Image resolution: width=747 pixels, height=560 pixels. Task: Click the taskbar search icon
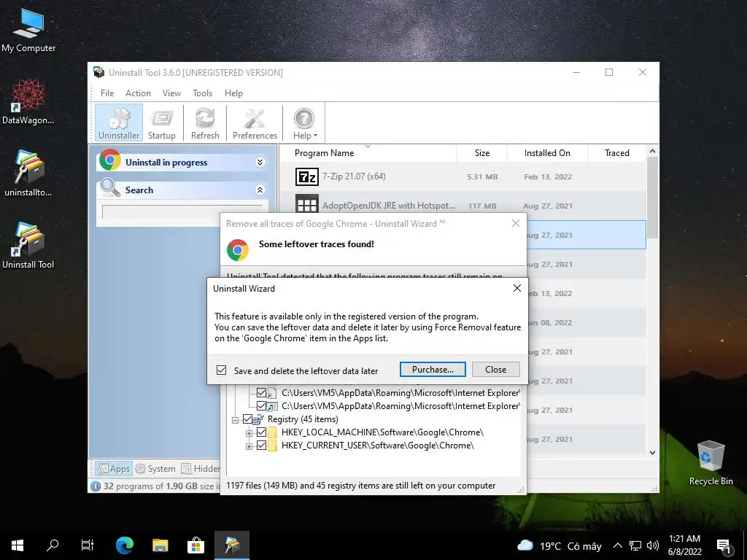pos(53,545)
